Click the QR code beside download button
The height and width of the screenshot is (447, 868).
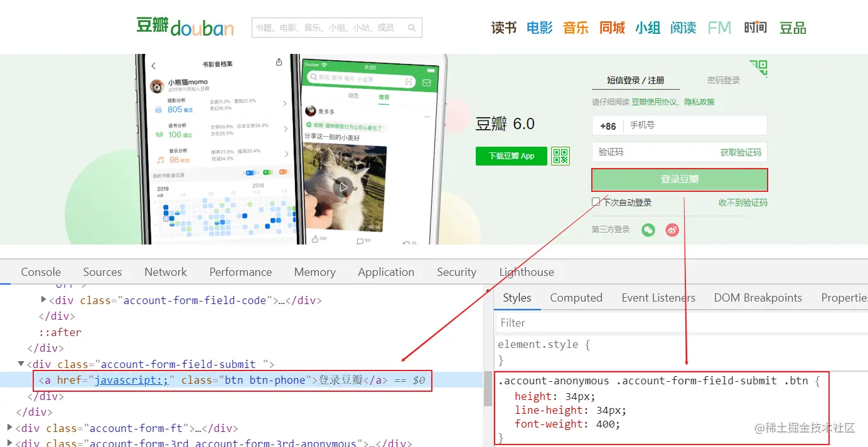tap(560, 155)
